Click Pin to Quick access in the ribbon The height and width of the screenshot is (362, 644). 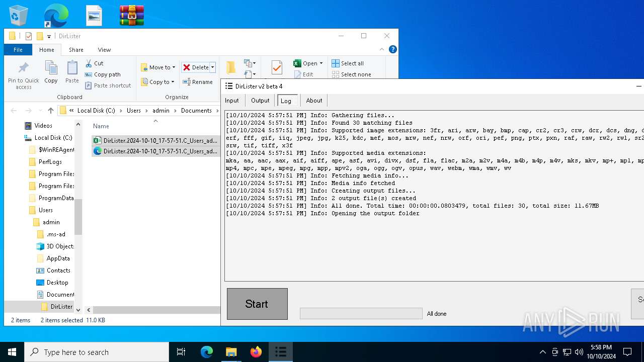(24, 76)
